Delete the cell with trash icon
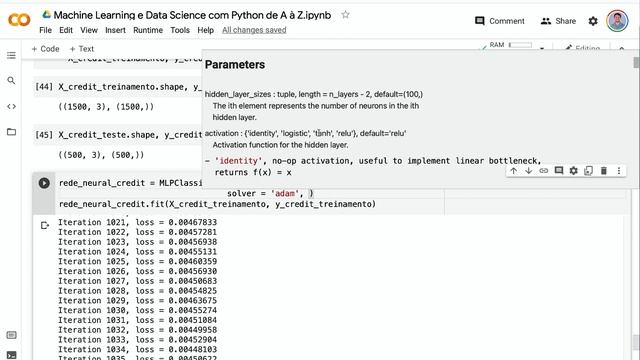 604,171
